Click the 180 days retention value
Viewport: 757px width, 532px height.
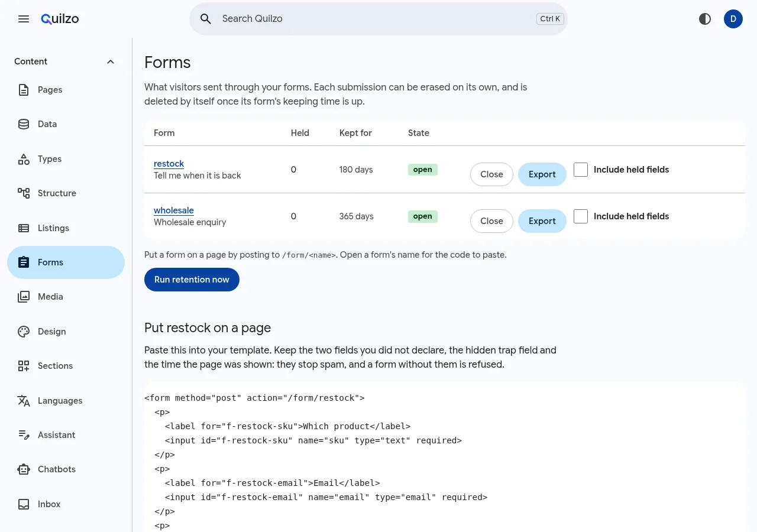tap(356, 170)
